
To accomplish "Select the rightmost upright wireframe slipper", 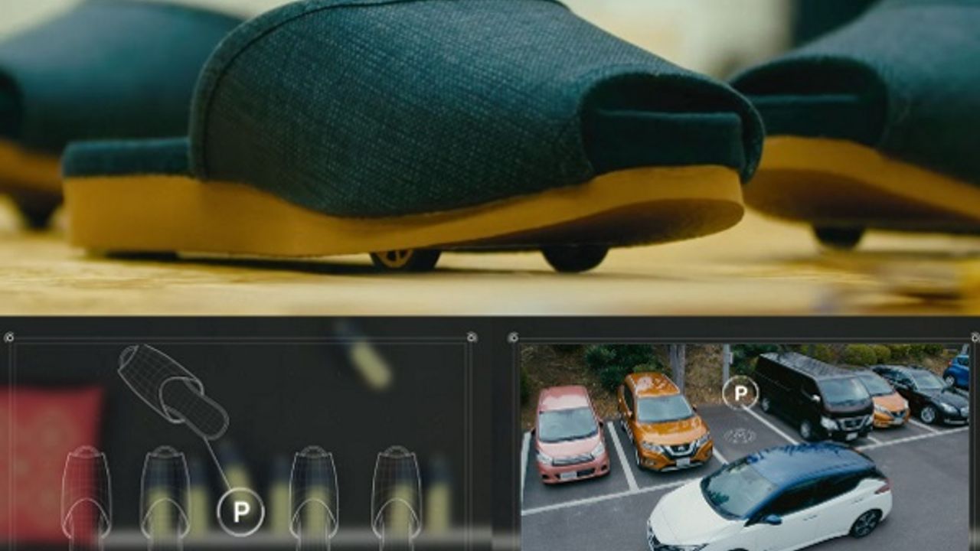I will pos(396,491).
